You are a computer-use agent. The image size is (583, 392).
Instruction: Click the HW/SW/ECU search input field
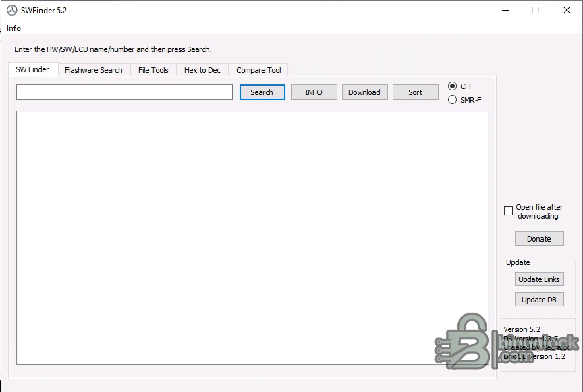pyautogui.click(x=124, y=92)
